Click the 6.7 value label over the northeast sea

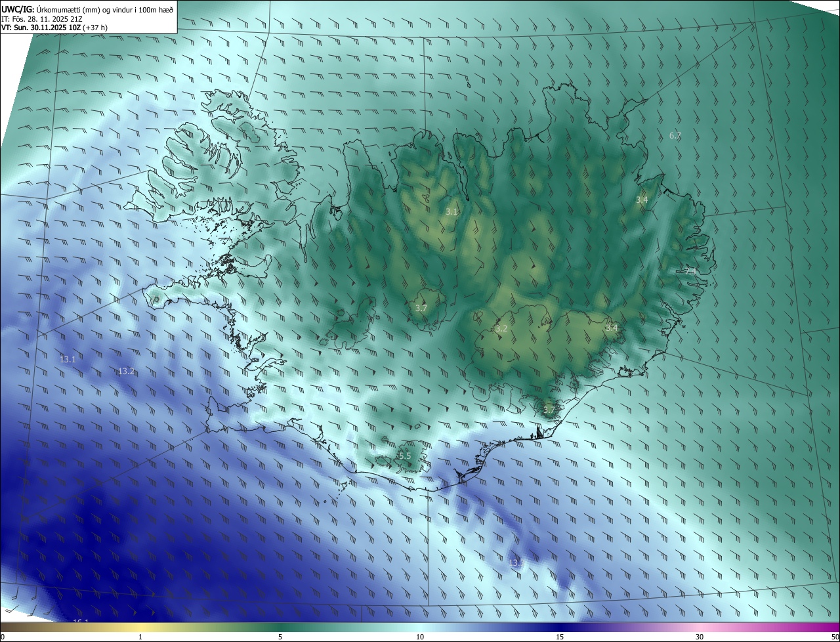675,135
